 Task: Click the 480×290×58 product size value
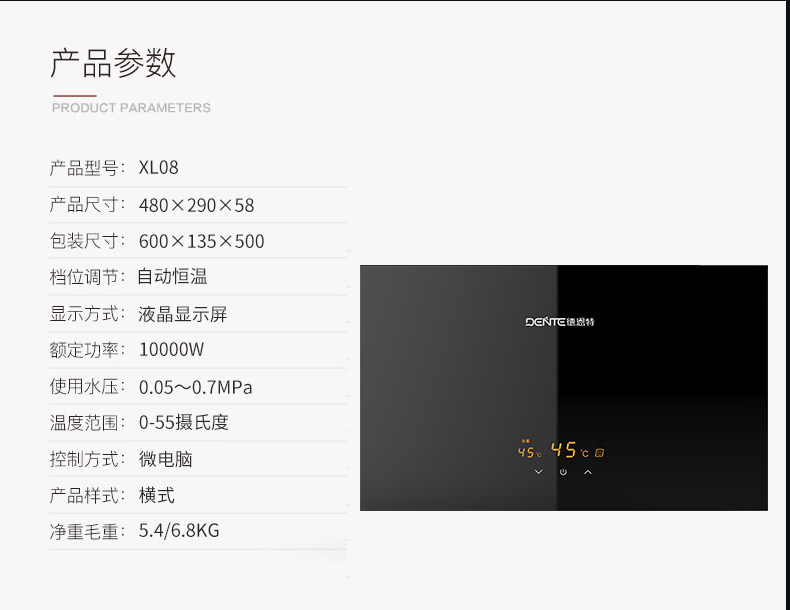(x=196, y=205)
